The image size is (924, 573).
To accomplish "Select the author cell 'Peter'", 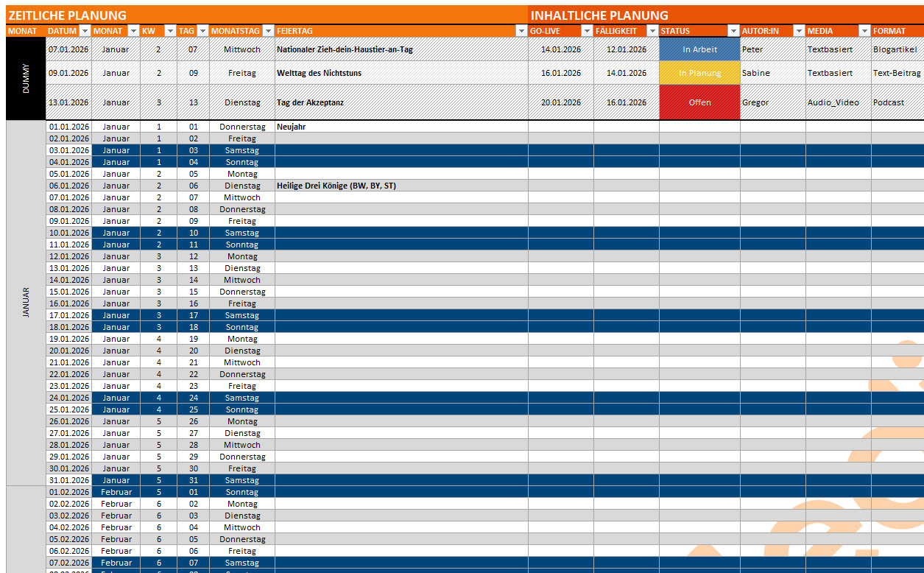I will point(773,49).
